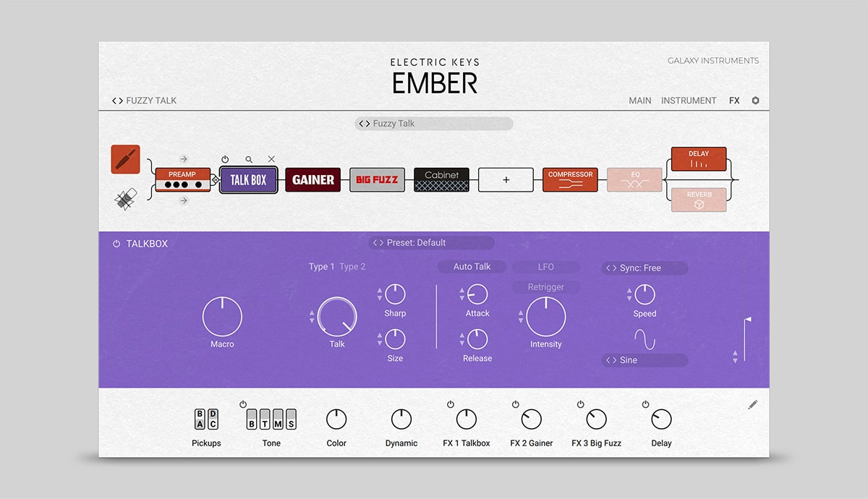
Task: Click the pencil edit icon
Action: [x=753, y=405]
